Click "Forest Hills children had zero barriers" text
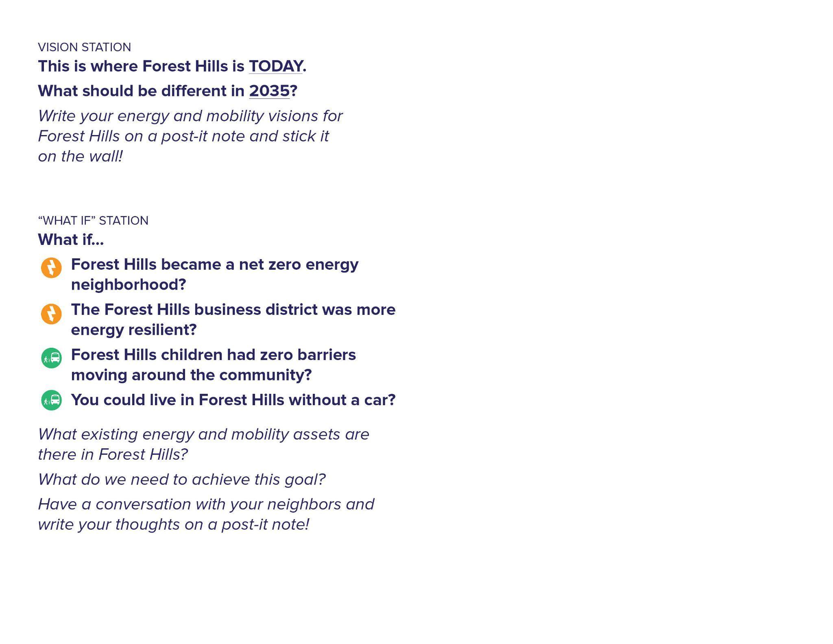The width and height of the screenshot is (833, 644). 214,355
